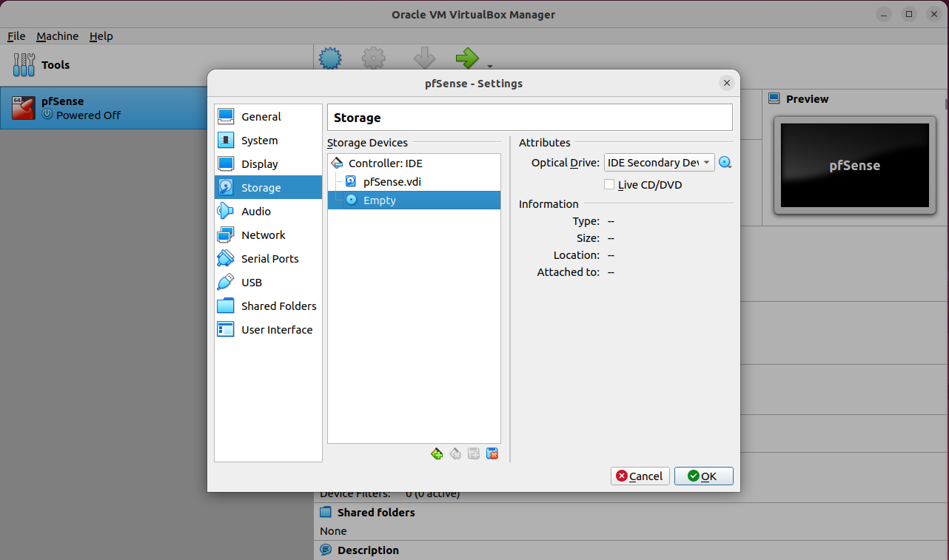Open the File menu
949x560 pixels.
(16, 36)
